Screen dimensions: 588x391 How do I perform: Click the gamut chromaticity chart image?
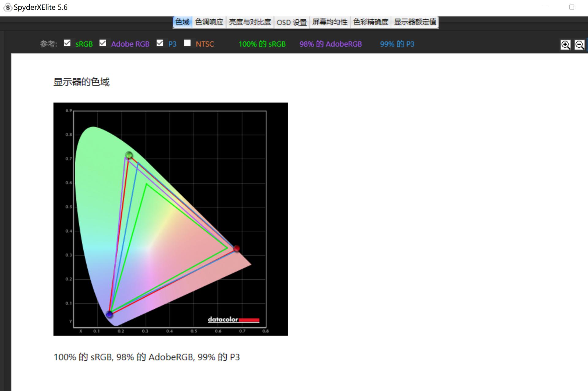point(170,219)
